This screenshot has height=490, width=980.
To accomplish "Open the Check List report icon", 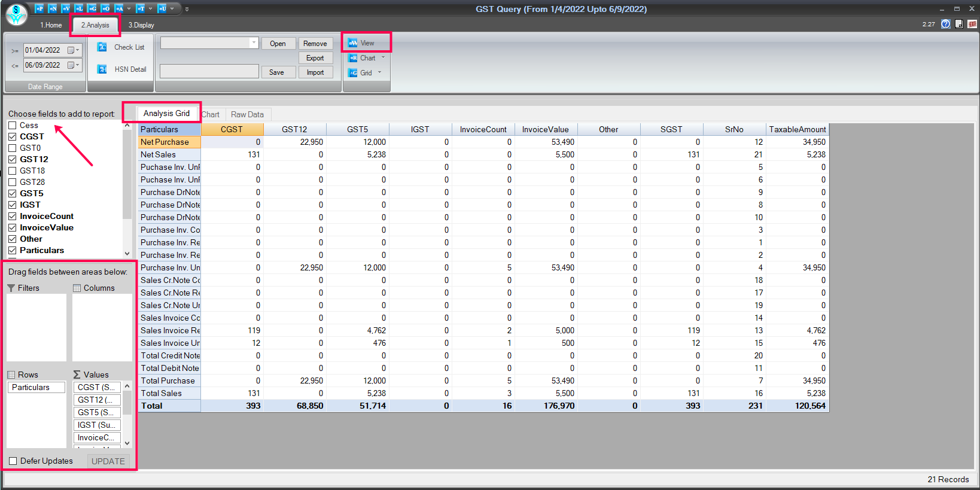I will (x=102, y=47).
